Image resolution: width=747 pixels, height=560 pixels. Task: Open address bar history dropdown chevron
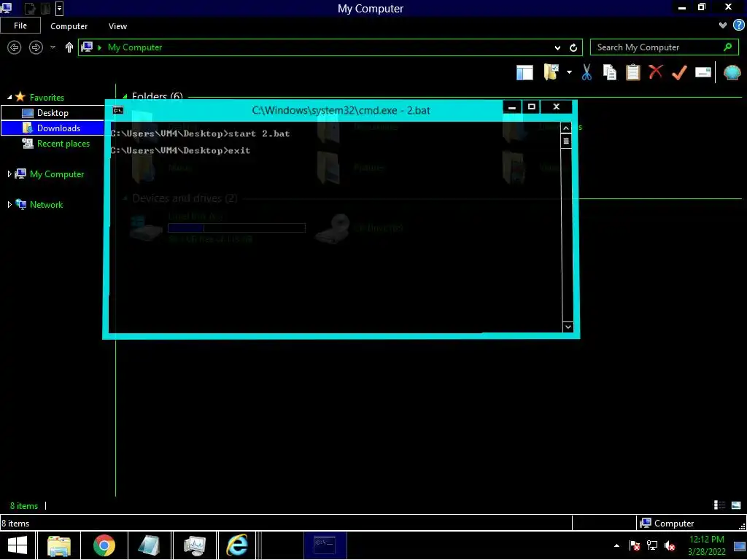coord(557,47)
